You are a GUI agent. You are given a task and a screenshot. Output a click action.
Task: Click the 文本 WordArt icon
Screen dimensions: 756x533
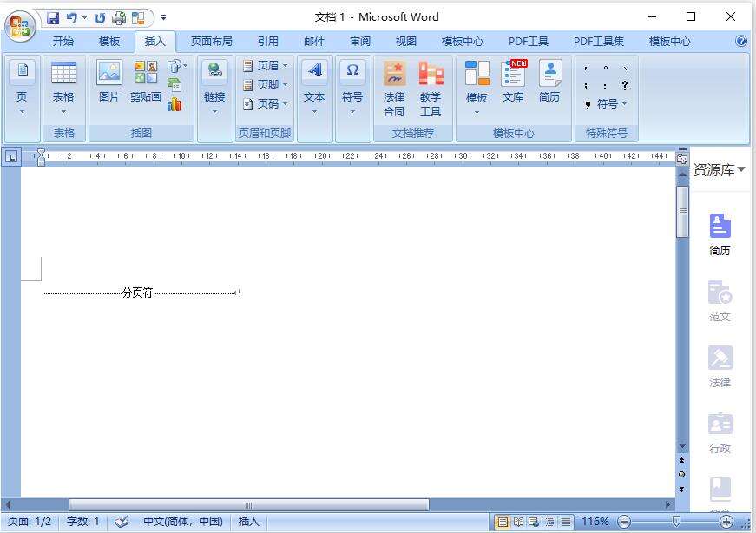pos(314,70)
